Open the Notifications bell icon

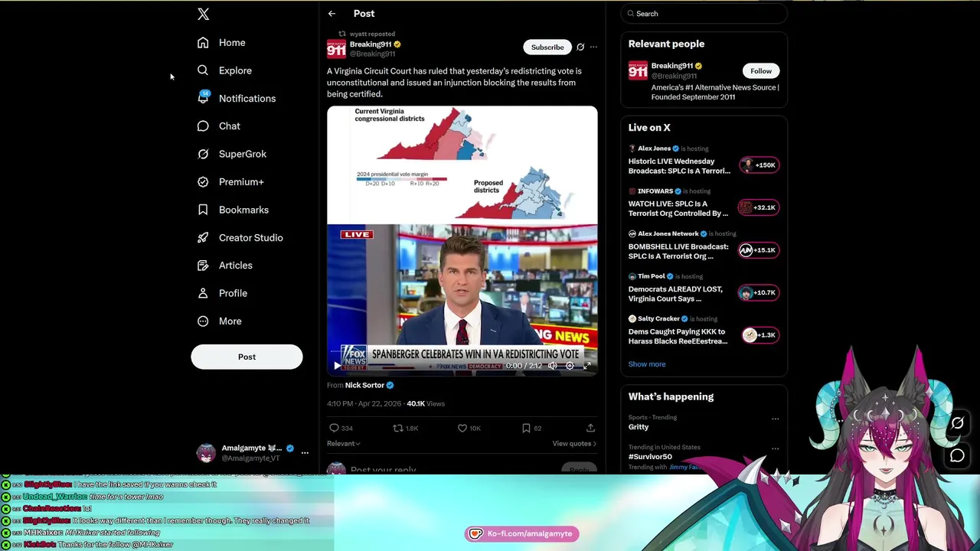click(x=203, y=98)
